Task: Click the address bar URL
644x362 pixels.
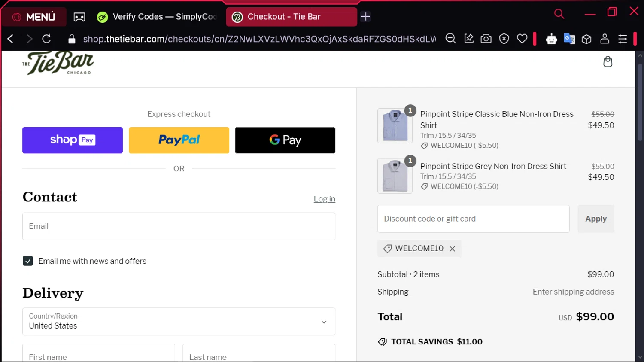Action: point(259,39)
